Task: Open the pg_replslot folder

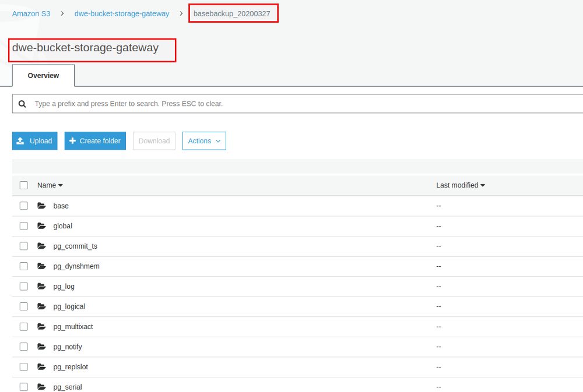Action: [x=71, y=367]
